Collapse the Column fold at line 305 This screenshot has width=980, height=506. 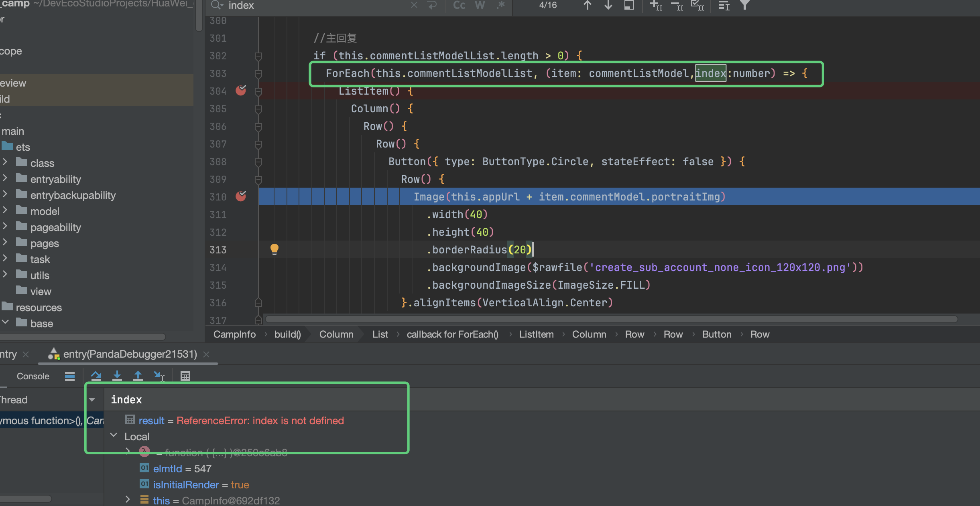[258, 109]
